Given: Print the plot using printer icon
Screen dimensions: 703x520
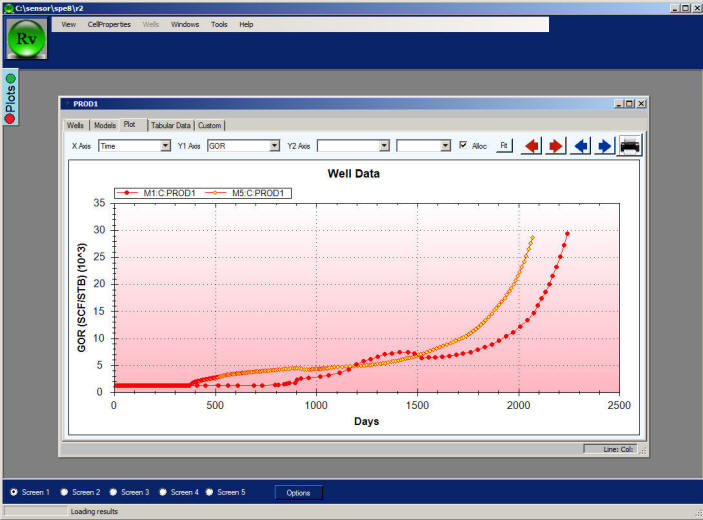Looking at the screenshot, I should [x=631, y=146].
